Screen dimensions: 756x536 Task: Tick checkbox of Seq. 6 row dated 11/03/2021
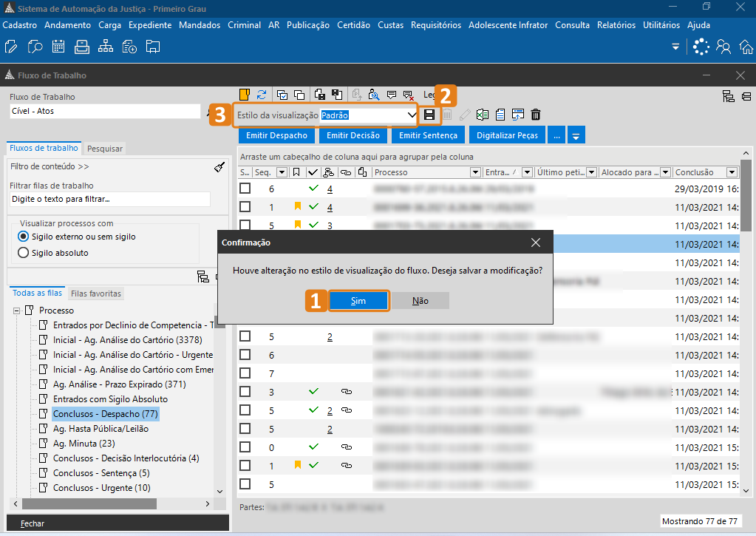pyautogui.click(x=245, y=355)
